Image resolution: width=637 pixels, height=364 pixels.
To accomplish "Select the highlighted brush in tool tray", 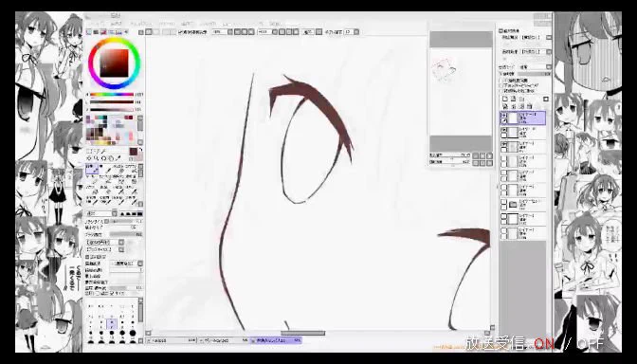I will pyautogui.click(x=92, y=169).
